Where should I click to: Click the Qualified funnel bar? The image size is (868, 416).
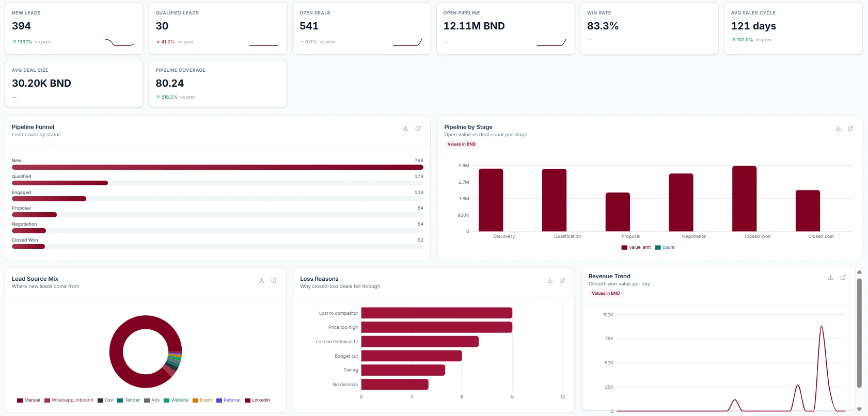(60, 183)
